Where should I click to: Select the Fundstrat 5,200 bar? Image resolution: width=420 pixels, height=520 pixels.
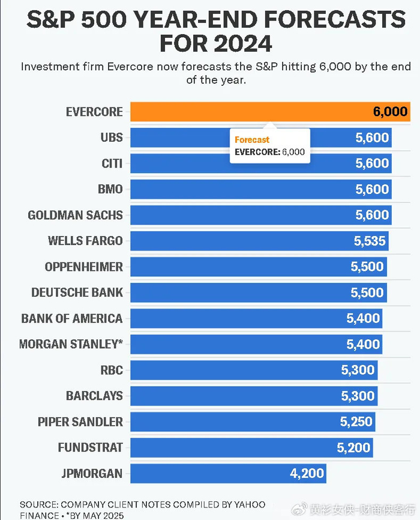coord(251,448)
